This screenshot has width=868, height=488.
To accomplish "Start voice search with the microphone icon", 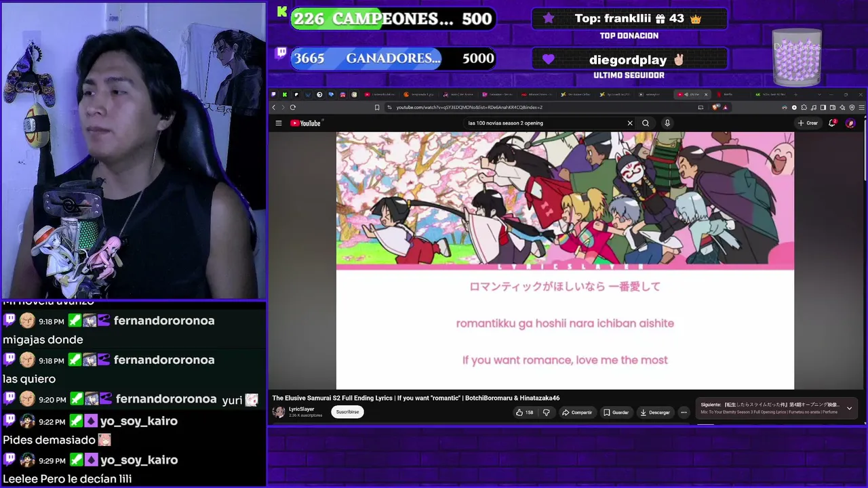I will [667, 123].
